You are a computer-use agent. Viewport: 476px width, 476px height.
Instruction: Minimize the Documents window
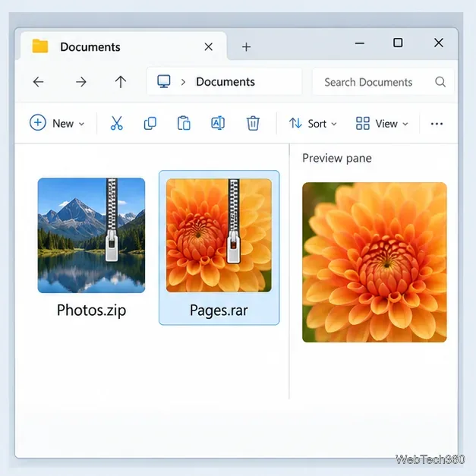[x=359, y=43]
